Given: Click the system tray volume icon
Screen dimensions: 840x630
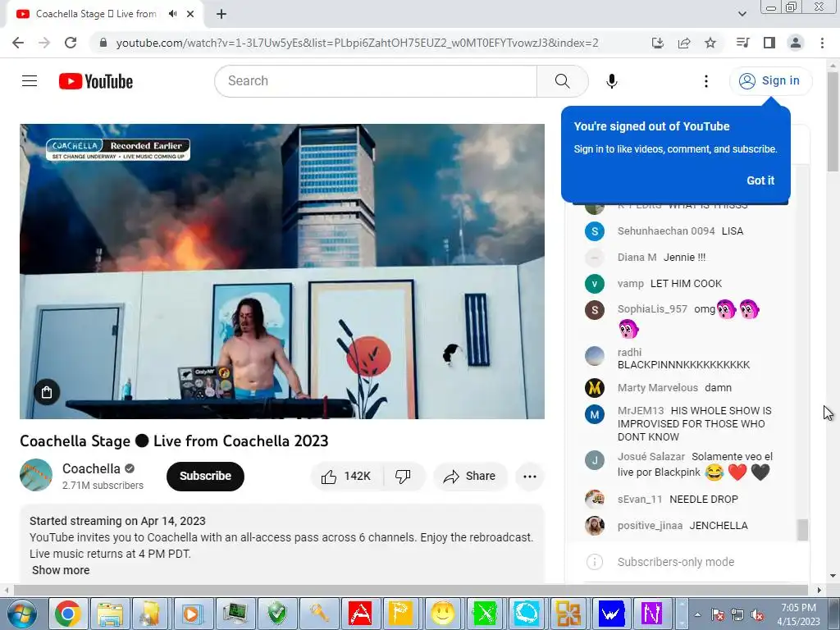Looking at the screenshot, I should pos(757,614).
